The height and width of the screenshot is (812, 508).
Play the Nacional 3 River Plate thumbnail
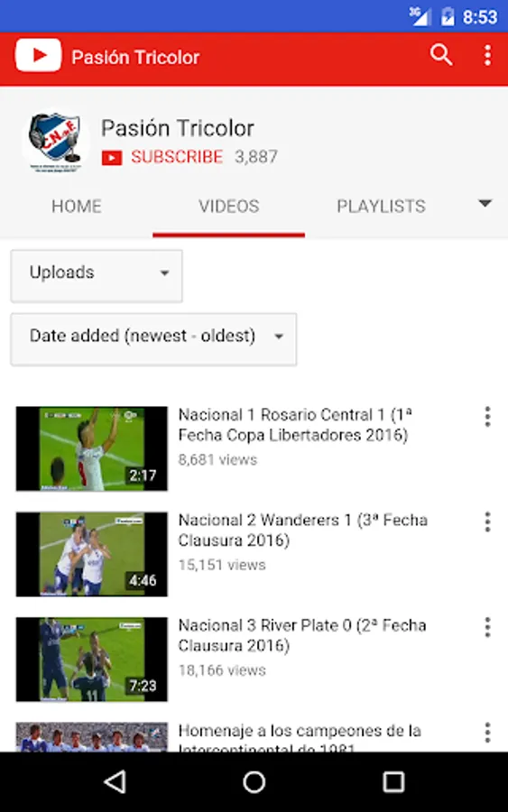[92, 659]
